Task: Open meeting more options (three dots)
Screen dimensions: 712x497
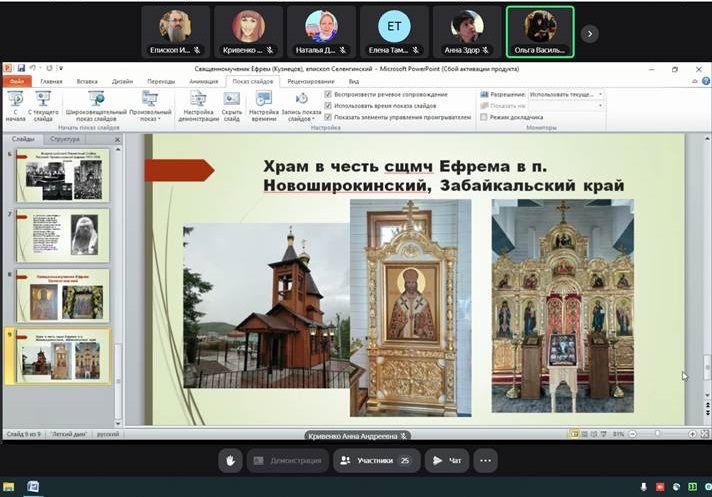Action: [x=485, y=460]
